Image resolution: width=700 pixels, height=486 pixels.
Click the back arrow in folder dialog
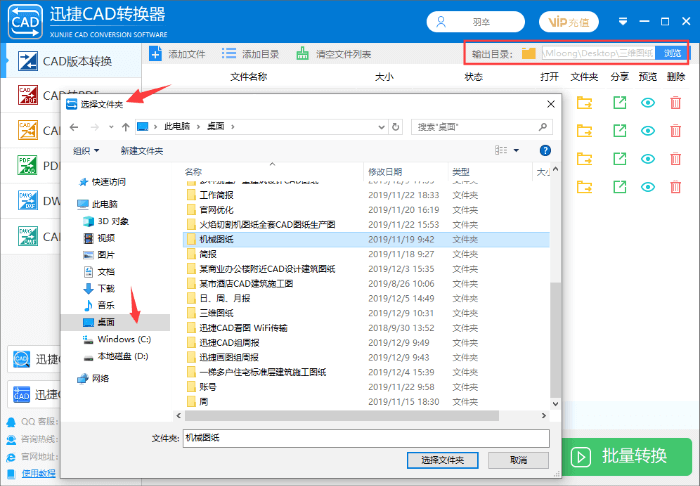click(x=74, y=127)
